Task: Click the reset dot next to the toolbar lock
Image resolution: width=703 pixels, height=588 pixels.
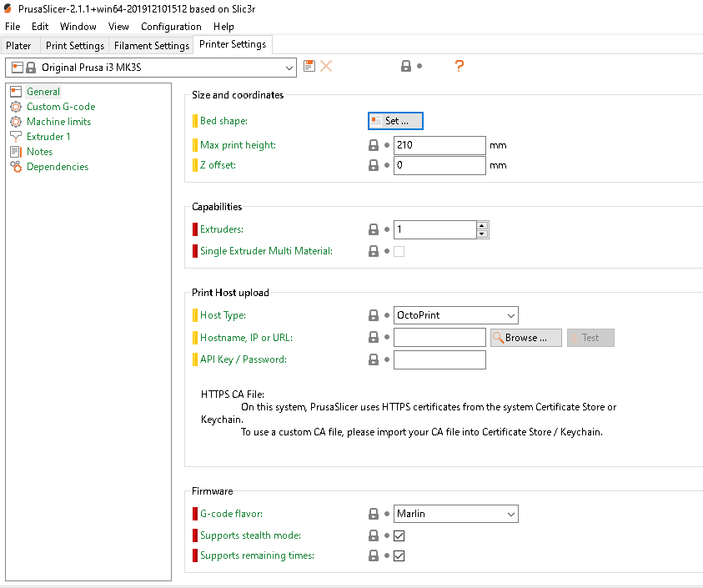Action: (419, 66)
